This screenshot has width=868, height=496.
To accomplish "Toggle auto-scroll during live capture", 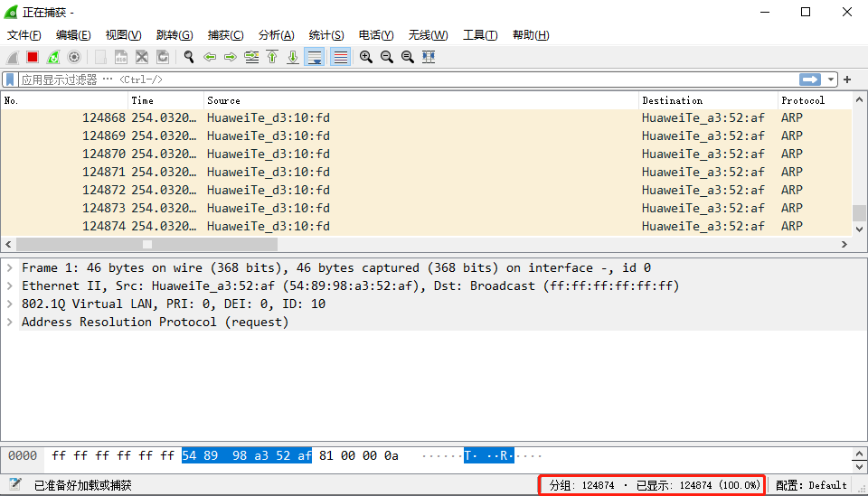I will tap(315, 57).
